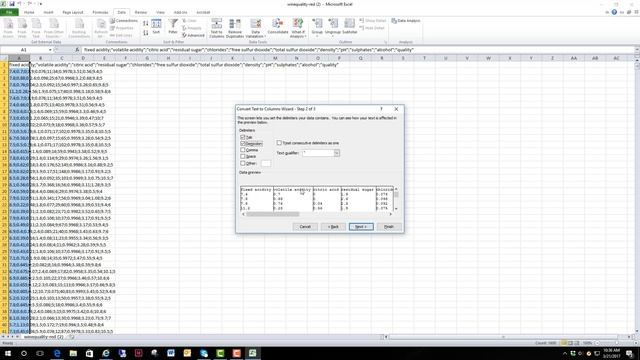Switch to the Insert ribbon tab
Screen dimensions: 640x360
(x=48, y=12)
